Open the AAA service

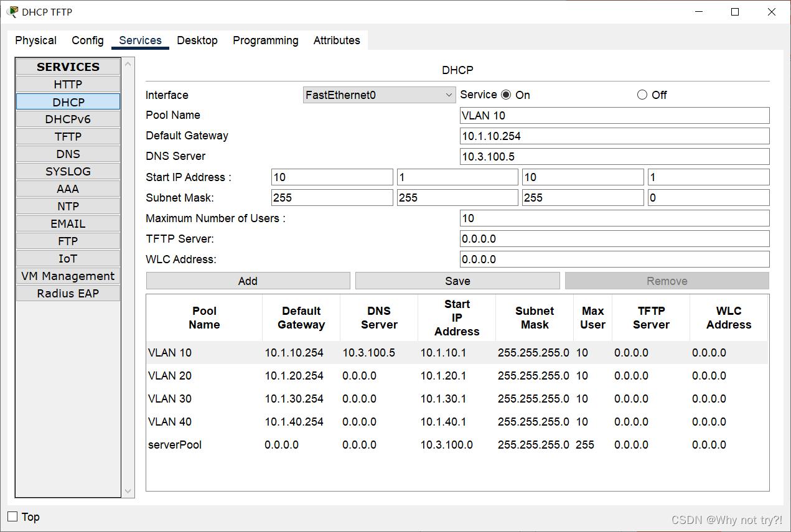click(68, 189)
